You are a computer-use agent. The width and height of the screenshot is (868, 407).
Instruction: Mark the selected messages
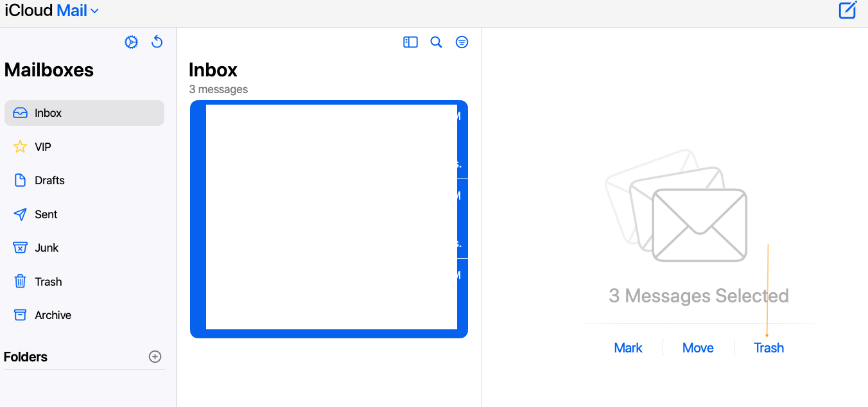click(628, 348)
